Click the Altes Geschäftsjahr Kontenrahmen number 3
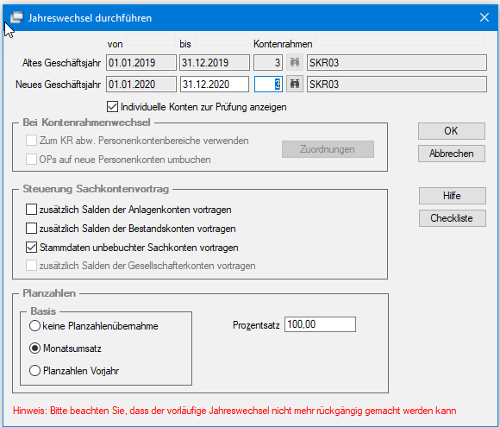This screenshot has height=427, width=500. tap(268, 63)
